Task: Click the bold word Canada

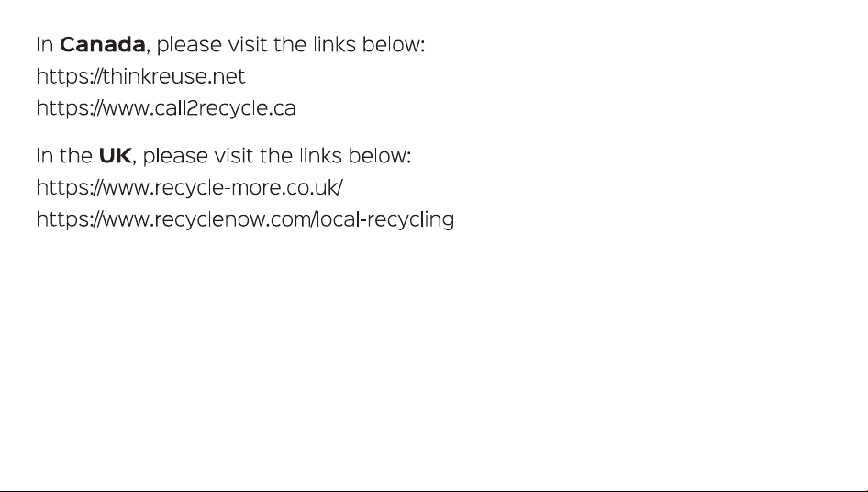Action: point(103,44)
